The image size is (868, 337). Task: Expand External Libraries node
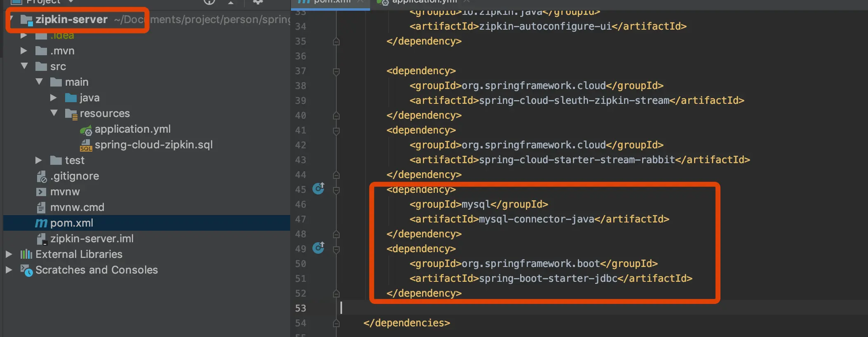9,254
